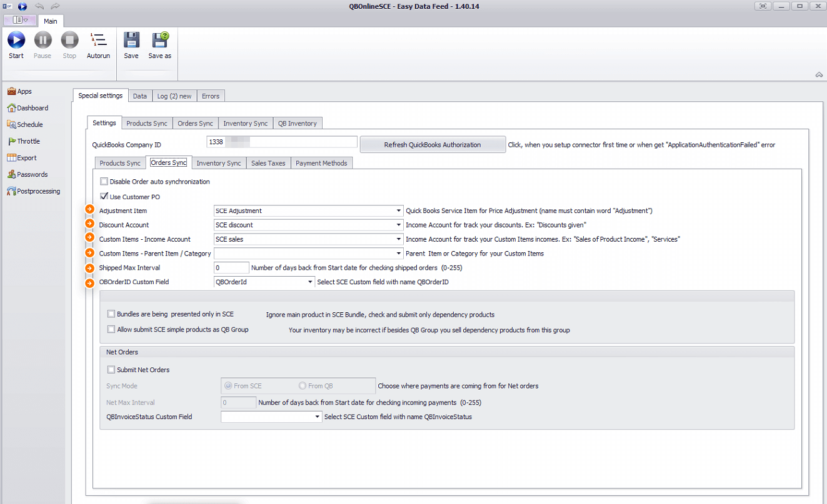This screenshot has width=827, height=504.
Task: Open Postprocessing in the sidebar
Action: [34, 191]
